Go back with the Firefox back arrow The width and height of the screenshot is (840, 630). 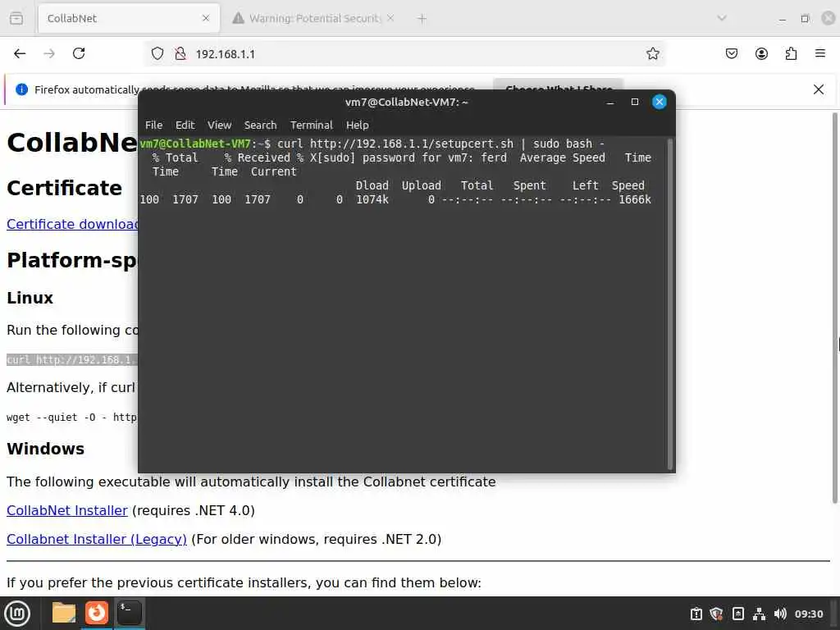[20, 53]
